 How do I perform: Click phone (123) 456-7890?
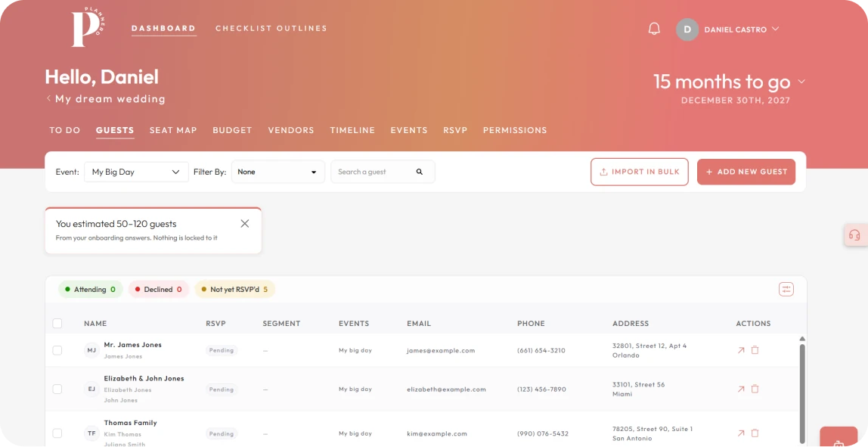click(x=541, y=389)
